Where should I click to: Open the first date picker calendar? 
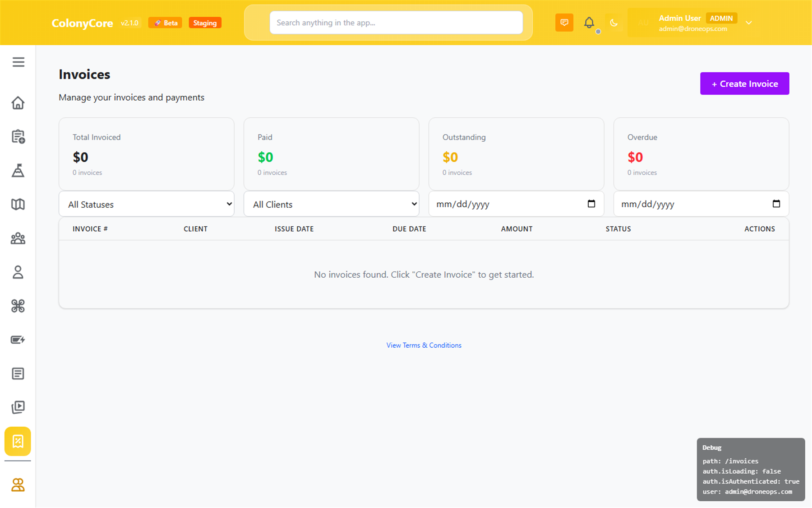(x=591, y=204)
